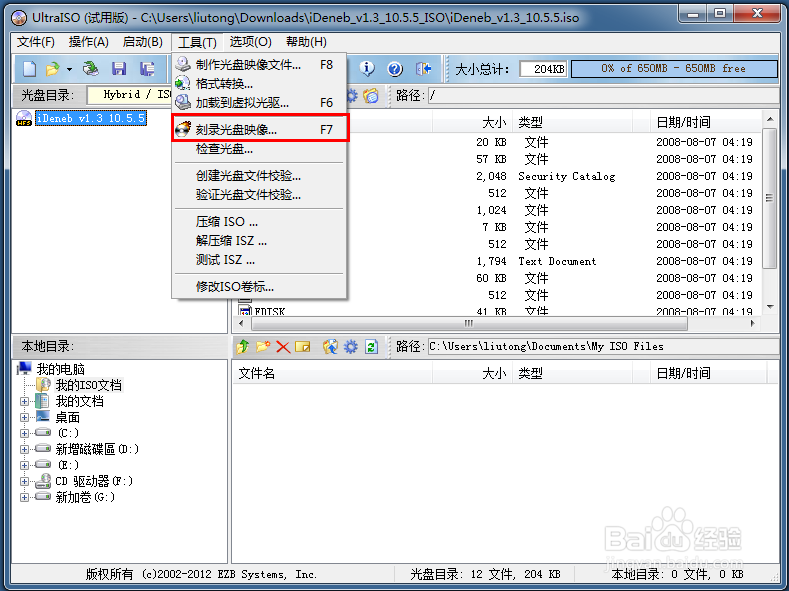Choose 测试 ISZ ... menu entry
This screenshot has height=591, width=789.
tap(260, 260)
